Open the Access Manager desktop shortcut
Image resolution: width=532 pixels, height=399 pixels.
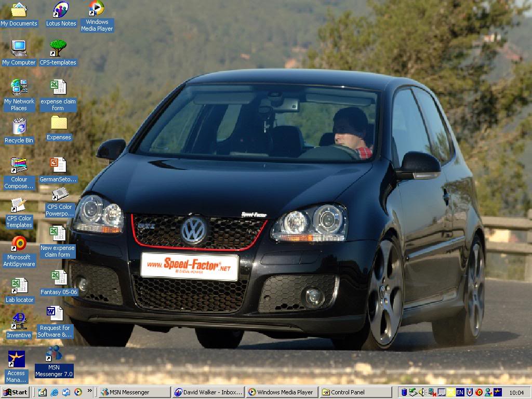(x=16, y=360)
